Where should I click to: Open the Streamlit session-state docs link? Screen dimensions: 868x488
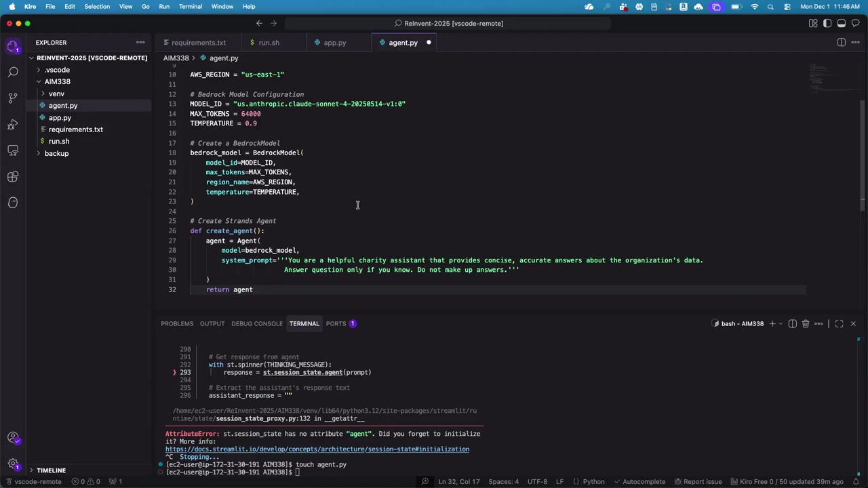coord(317,449)
